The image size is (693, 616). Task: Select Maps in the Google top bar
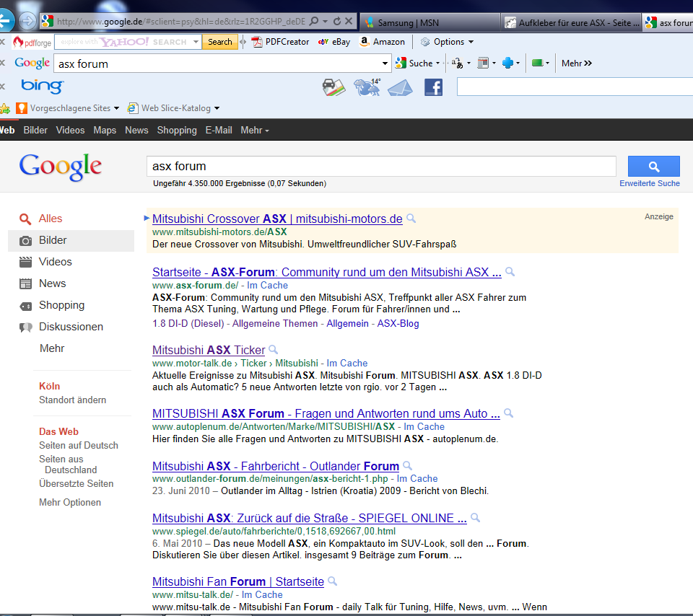[x=105, y=131]
